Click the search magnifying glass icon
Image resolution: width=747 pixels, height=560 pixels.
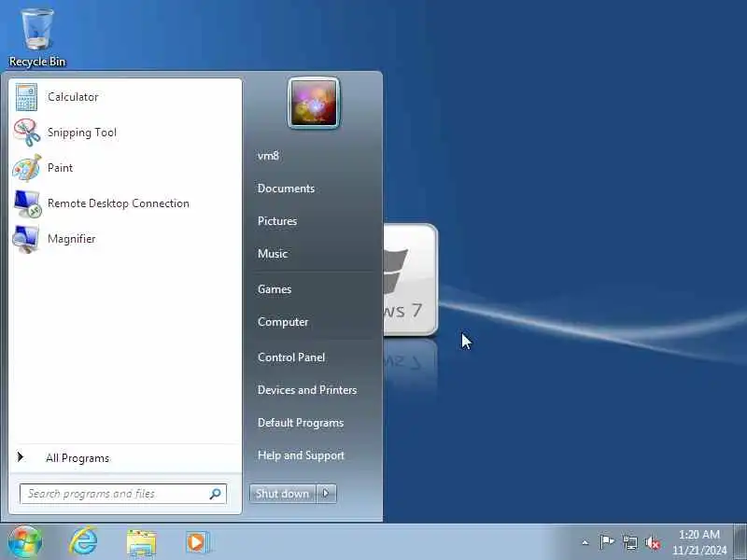coord(215,494)
